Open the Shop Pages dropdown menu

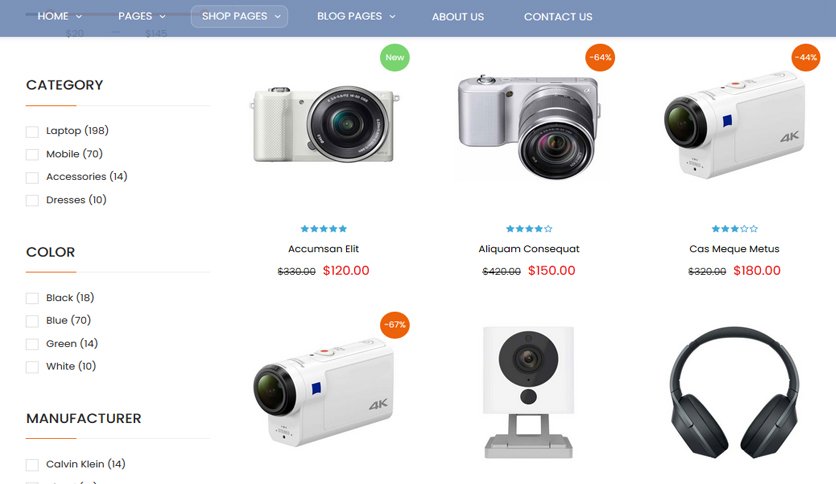239,17
